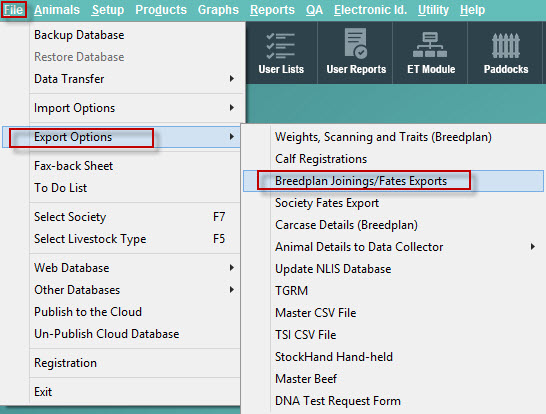Select Publish to the Cloud

(88, 312)
